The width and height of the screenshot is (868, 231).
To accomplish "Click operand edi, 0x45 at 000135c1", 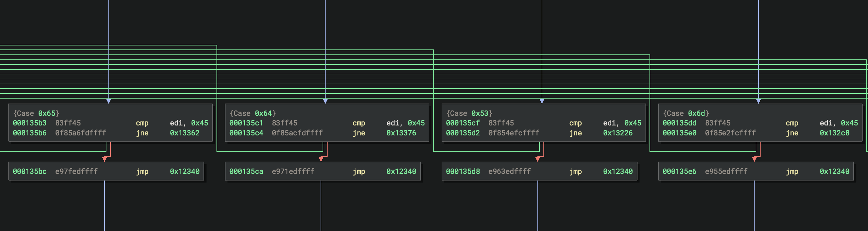I will pyautogui.click(x=406, y=123).
